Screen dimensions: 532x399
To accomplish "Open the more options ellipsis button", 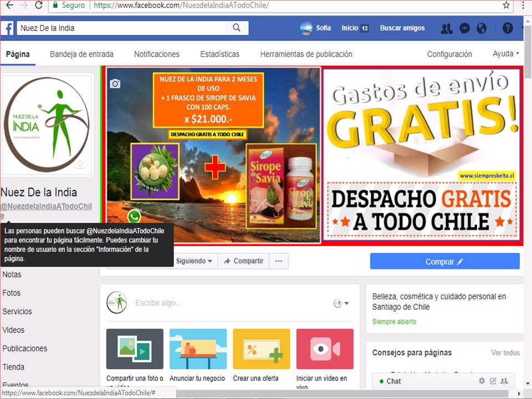I will coord(279,261).
